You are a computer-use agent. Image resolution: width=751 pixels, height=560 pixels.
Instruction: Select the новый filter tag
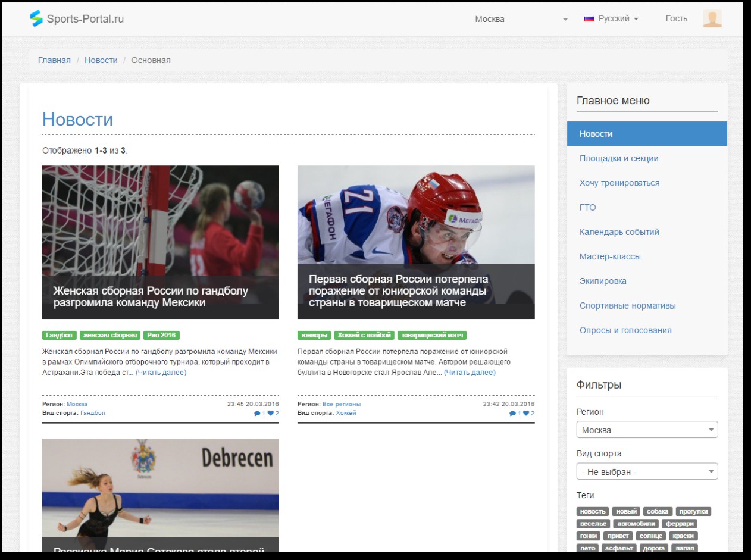point(626,512)
